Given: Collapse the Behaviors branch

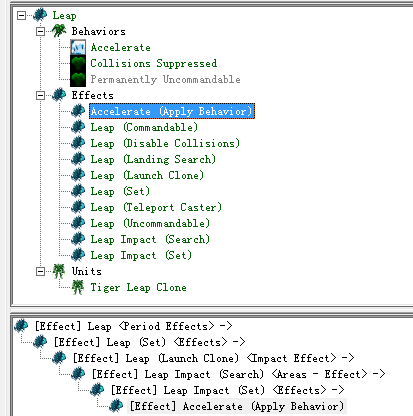Looking at the screenshot, I should pyautogui.click(x=40, y=31).
